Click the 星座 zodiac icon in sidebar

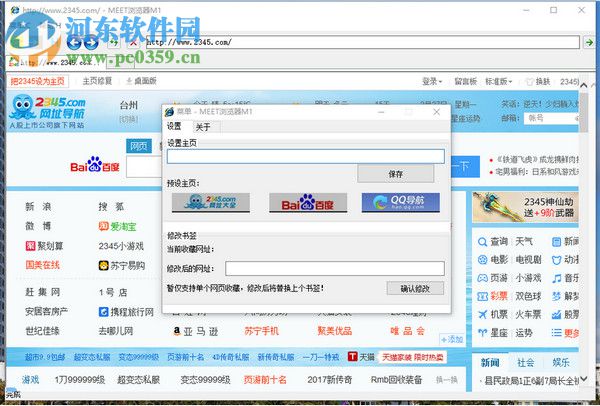click(483, 333)
